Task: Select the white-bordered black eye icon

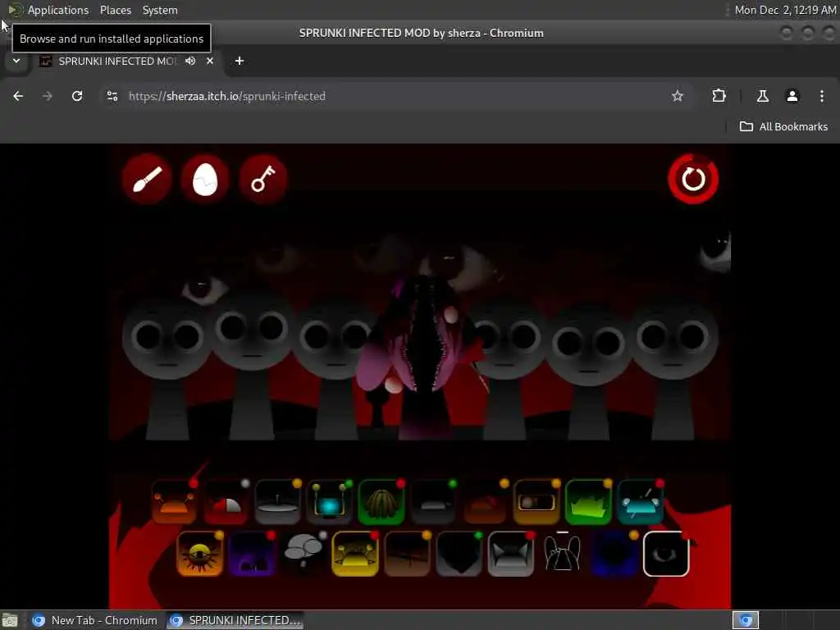Action: pyautogui.click(x=666, y=554)
